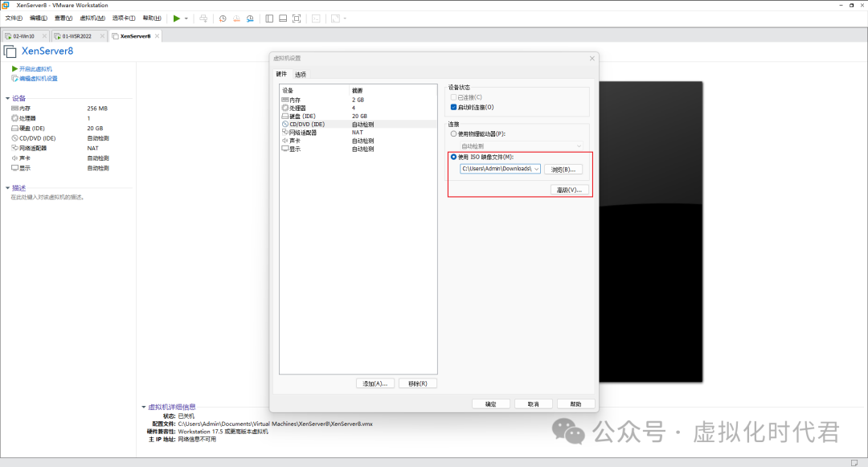The height and width of the screenshot is (467, 868).
Task: Select the 使用 ISO 映像文件 radio button
Action: tap(454, 157)
